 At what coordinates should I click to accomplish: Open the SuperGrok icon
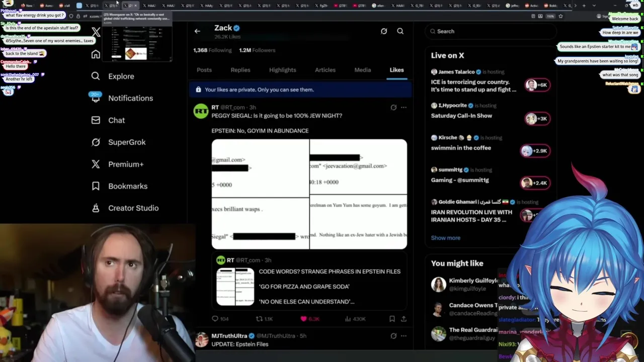pyautogui.click(x=96, y=142)
